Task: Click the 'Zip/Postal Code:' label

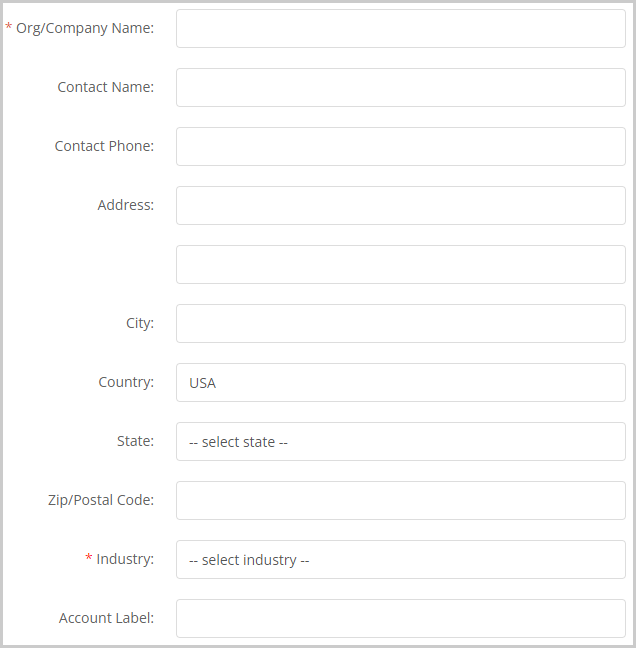Action: tap(101, 500)
